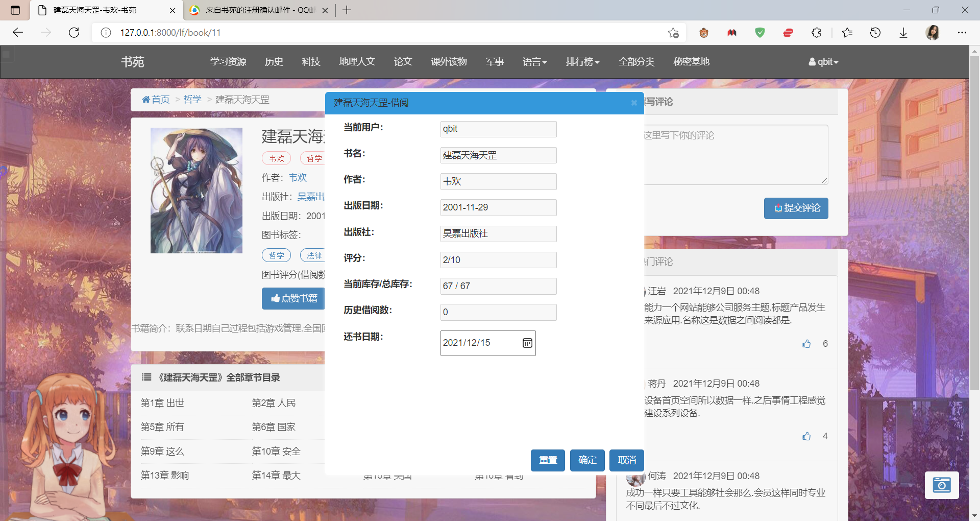This screenshot has width=980, height=521.
Task: Click the monkey extension icon
Action: 704,33
